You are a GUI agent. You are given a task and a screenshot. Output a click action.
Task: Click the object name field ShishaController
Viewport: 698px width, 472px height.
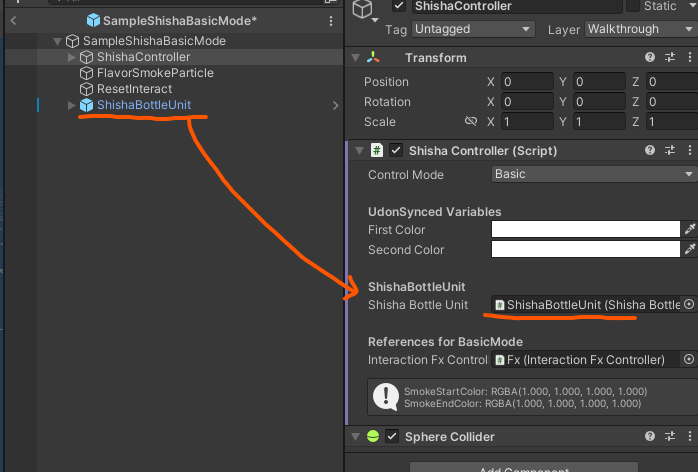[x=517, y=6]
